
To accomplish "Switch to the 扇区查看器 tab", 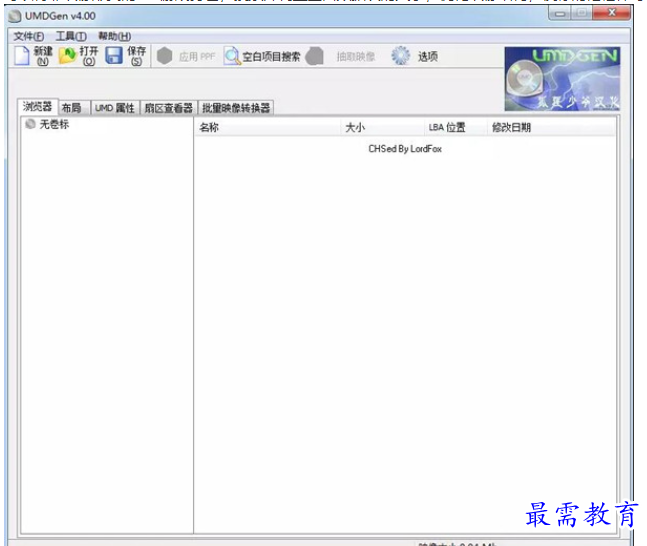I will coord(168,108).
